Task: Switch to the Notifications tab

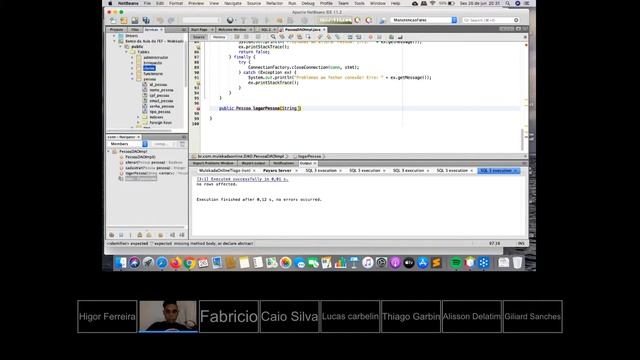Action: tap(284, 163)
